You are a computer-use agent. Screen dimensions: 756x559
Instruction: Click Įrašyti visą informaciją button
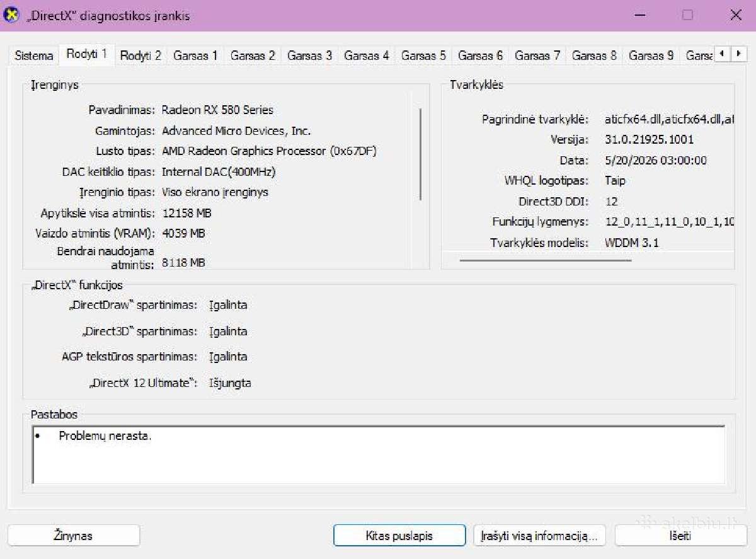coord(539,536)
